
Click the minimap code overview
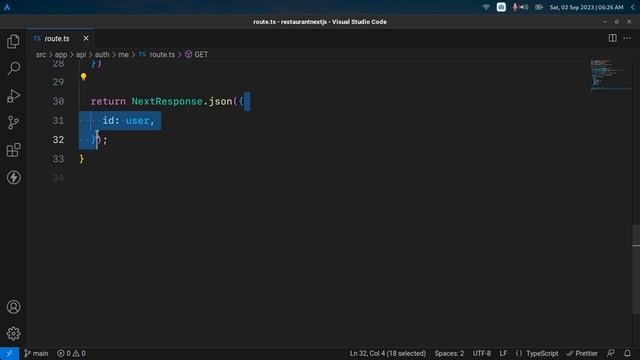point(610,76)
